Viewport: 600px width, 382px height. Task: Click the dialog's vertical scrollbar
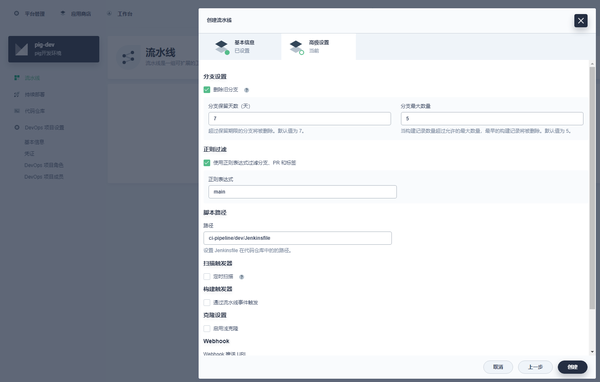point(592,188)
